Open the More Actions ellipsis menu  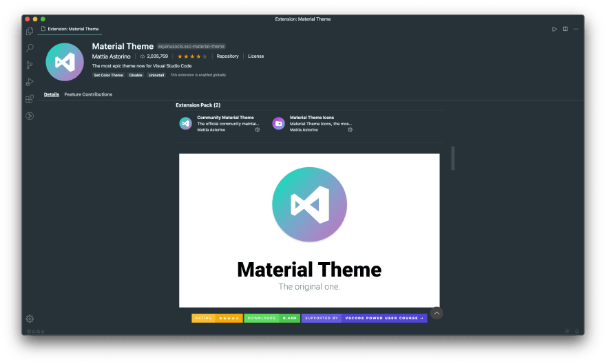(576, 29)
